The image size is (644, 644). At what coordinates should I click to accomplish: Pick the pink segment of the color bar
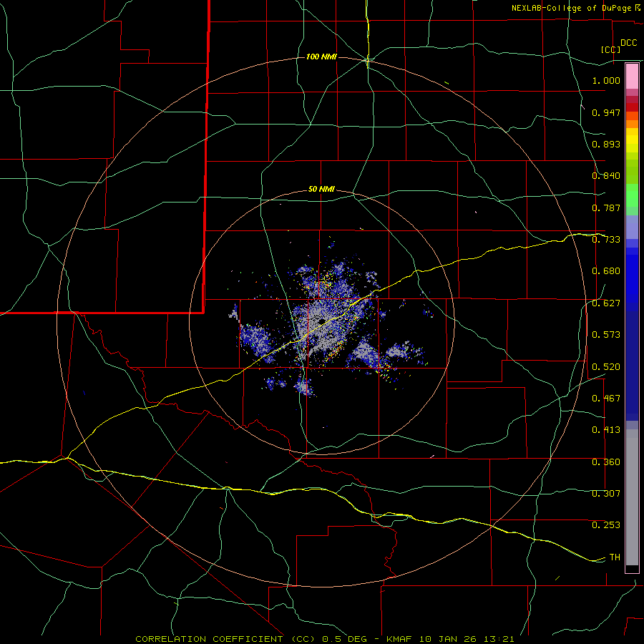[x=632, y=77]
